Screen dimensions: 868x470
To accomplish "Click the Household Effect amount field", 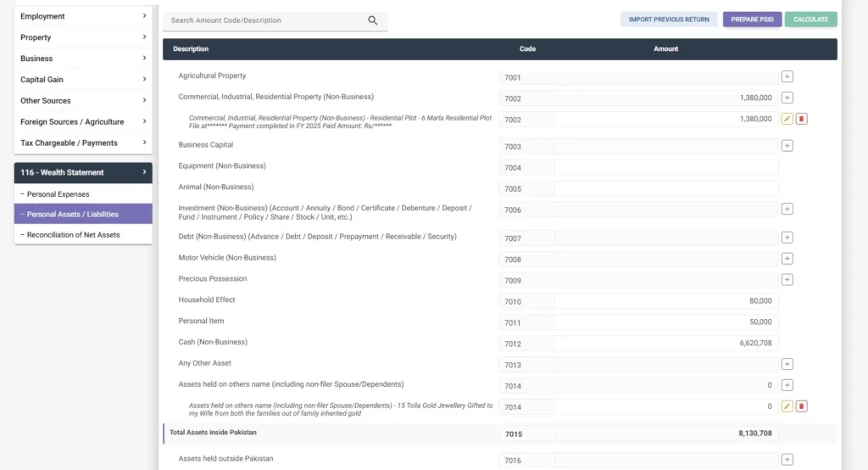I will [666, 301].
